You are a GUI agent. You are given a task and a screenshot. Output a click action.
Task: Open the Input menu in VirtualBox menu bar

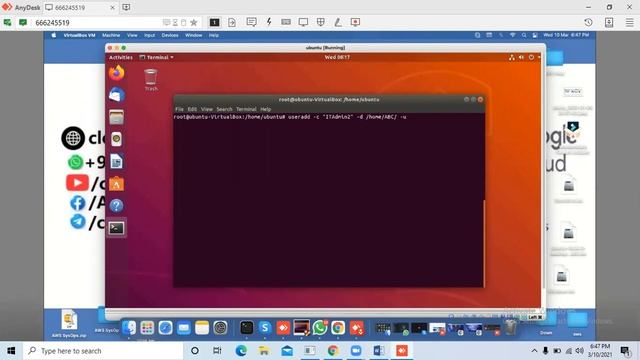(x=149, y=36)
